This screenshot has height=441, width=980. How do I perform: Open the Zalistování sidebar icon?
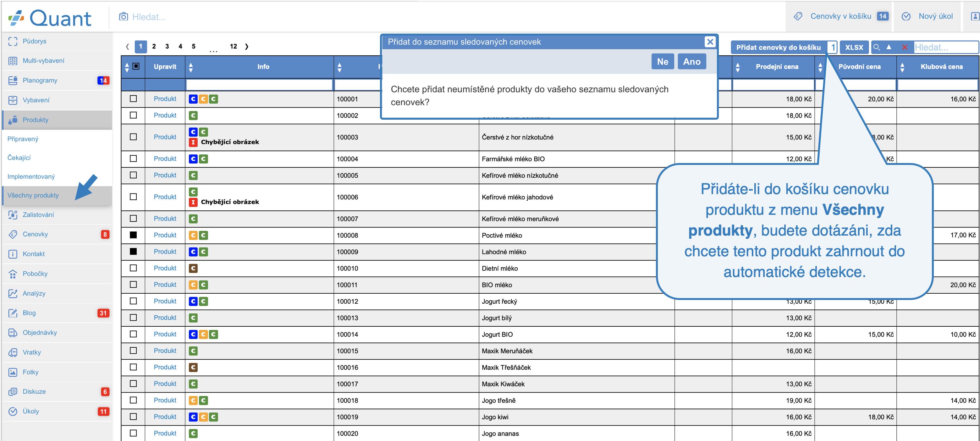pyautogui.click(x=13, y=215)
